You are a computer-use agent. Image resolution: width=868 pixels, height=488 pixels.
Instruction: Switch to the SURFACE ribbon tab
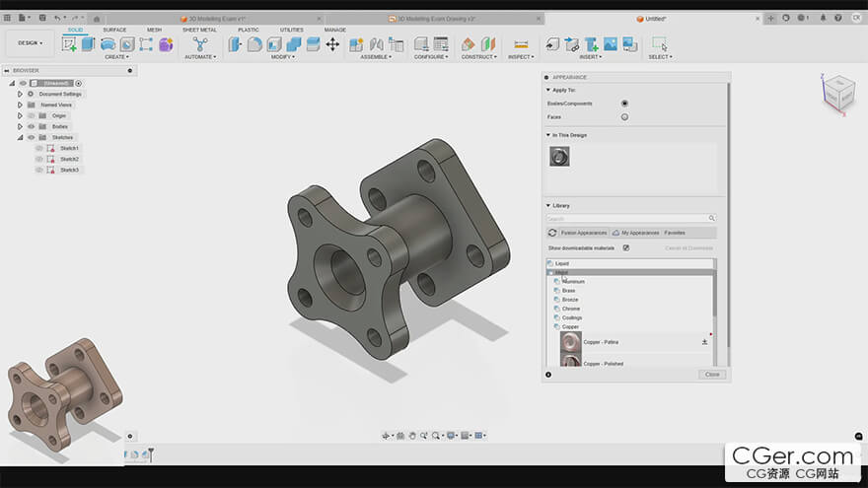(x=114, y=30)
